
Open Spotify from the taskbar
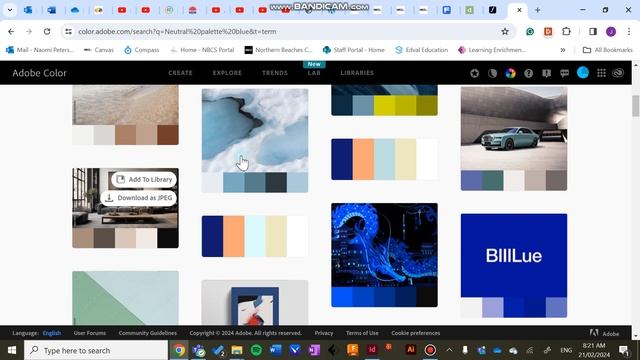point(256,350)
